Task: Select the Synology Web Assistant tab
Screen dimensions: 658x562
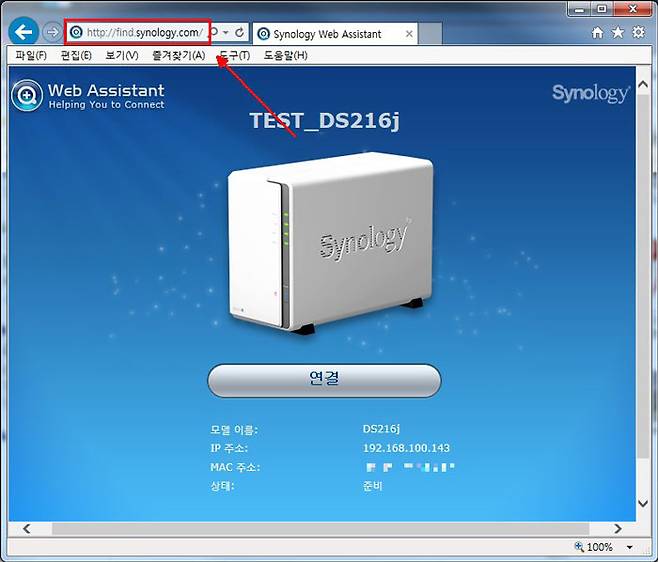Action: pyautogui.click(x=326, y=33)
